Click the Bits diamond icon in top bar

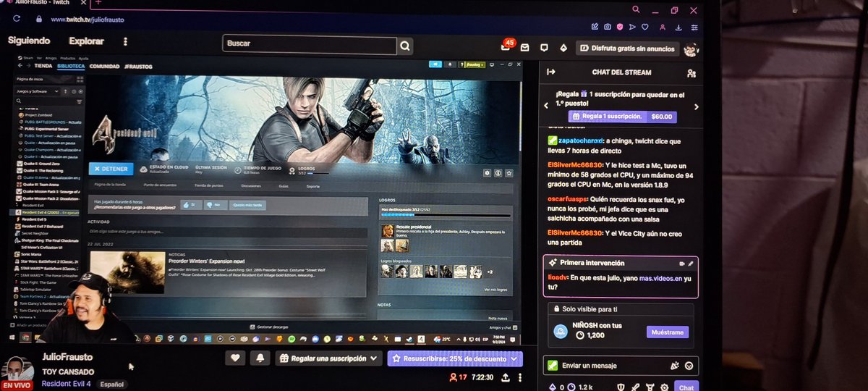click(563, 48)
